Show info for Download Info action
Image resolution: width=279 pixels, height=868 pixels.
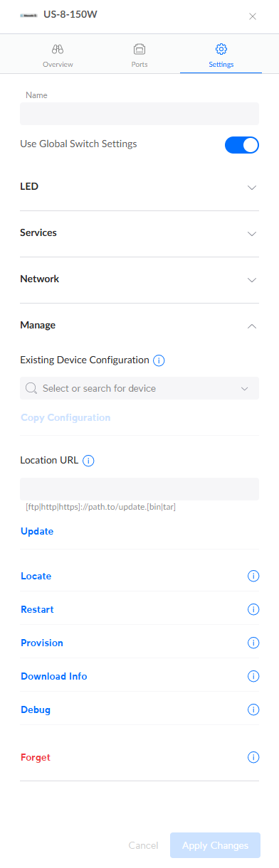(x=253, y=677)
